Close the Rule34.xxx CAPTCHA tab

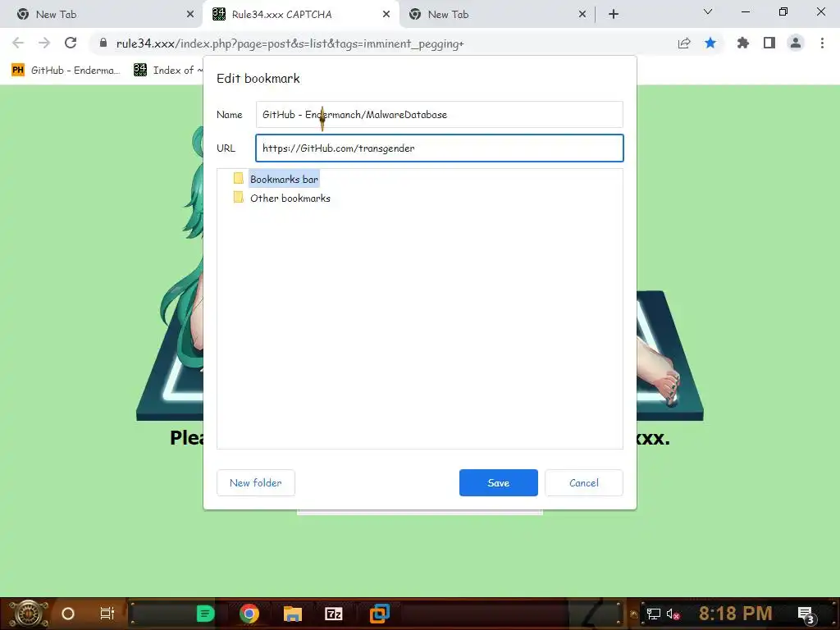(386, 15)
